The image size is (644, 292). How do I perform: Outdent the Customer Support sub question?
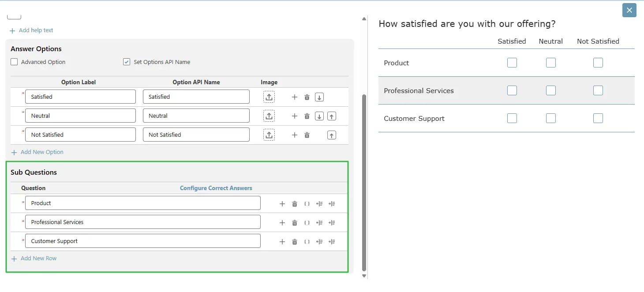click(x=319, y=242)
